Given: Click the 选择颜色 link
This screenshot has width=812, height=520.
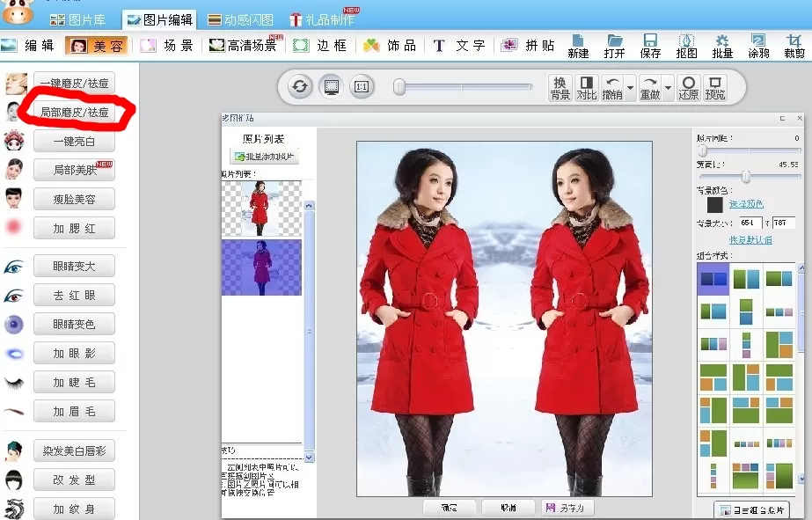Looking at the screenshot, I should [746, 204].
